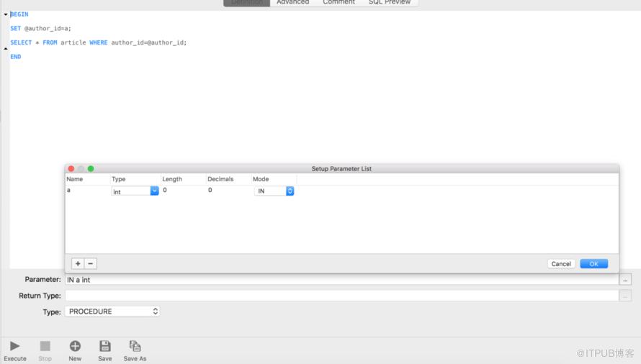This screenshot has width=641, height=364.
Task: Collapse the BEGIN block fold arrow
Action: pyautogui.click(x=6, y=14)
